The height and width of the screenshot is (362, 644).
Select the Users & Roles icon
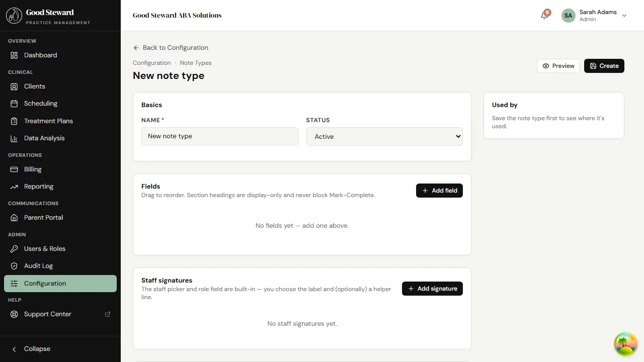[x=15, y=248]
